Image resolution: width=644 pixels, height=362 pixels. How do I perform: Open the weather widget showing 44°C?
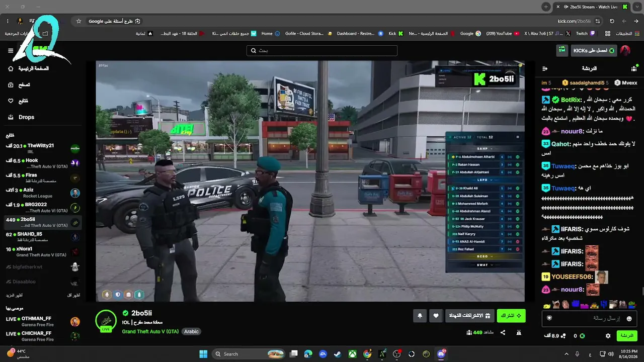[x=18, y=354]
